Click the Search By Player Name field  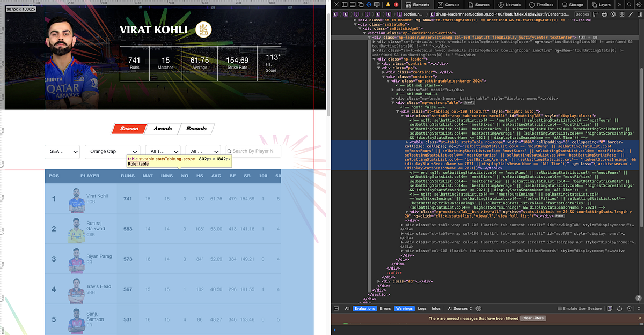252,151
